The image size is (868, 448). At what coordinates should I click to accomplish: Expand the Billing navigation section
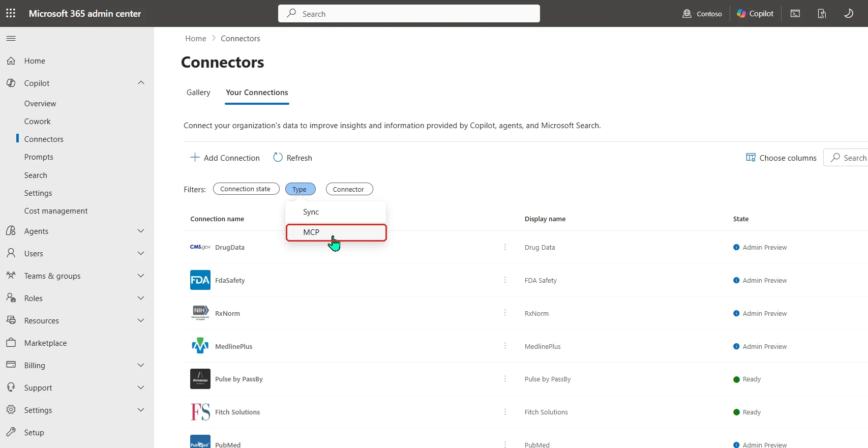(x=141, y=365)
